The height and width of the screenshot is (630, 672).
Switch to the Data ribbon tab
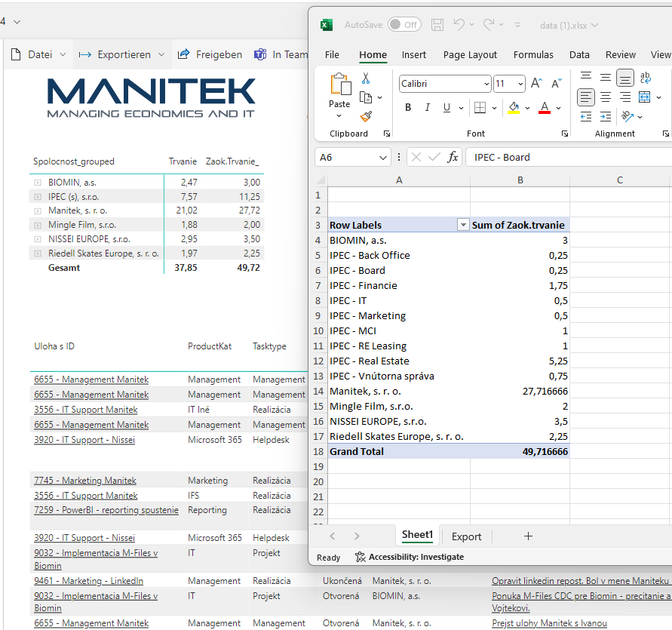(x=579, y=55)
